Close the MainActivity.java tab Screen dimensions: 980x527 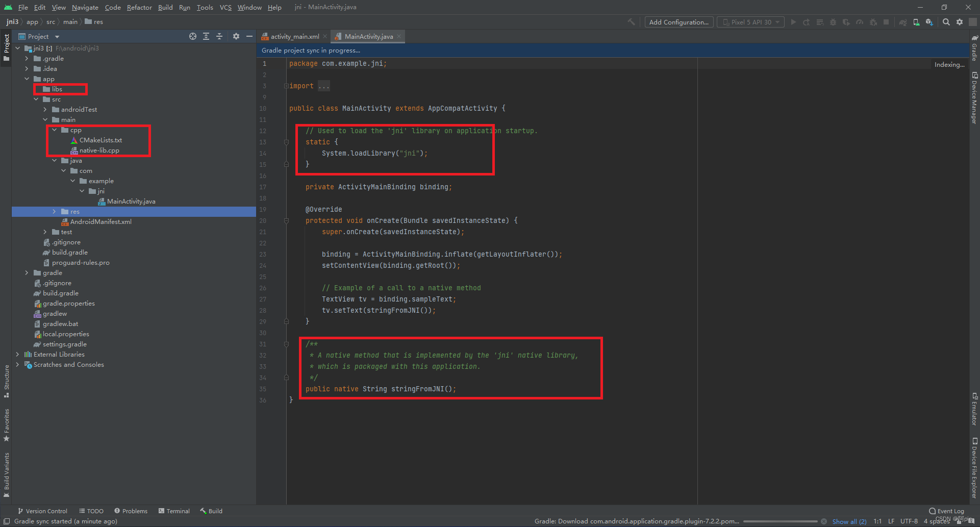[x=399, y=36]
